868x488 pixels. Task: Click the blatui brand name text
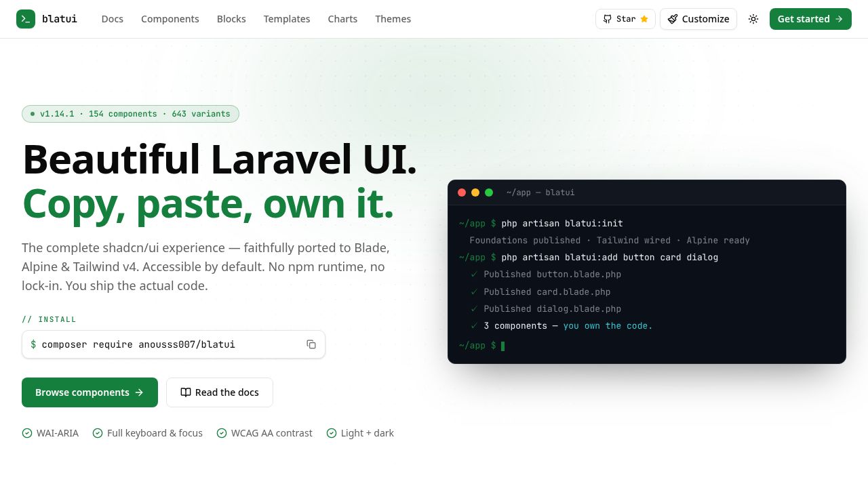coord(60,19)
